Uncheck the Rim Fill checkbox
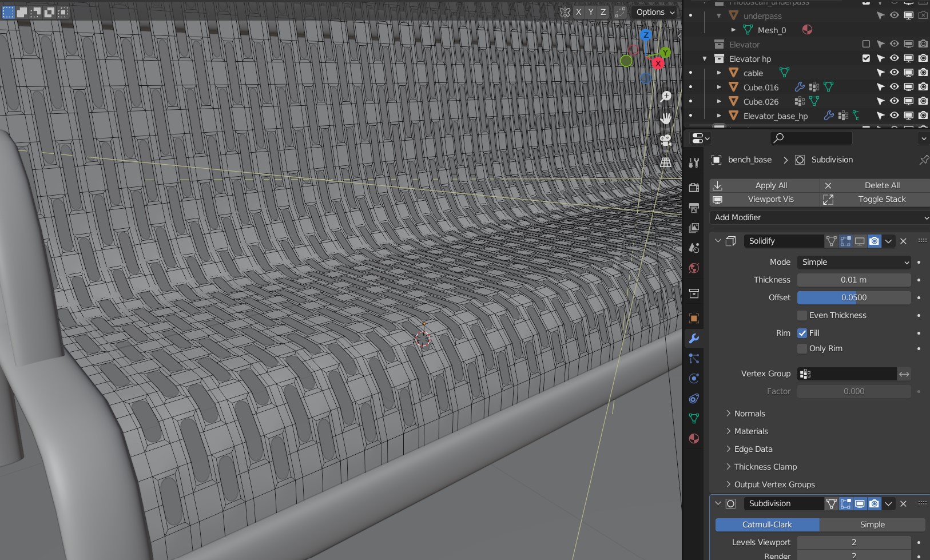Viewport: 930px width, 560px height. [802, 333]
